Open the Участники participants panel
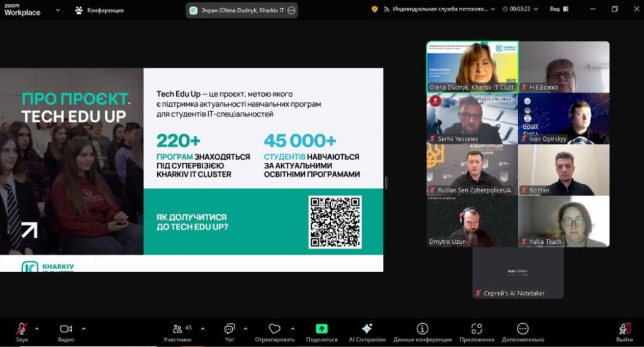The image size is (644, 347). [177, 332]
